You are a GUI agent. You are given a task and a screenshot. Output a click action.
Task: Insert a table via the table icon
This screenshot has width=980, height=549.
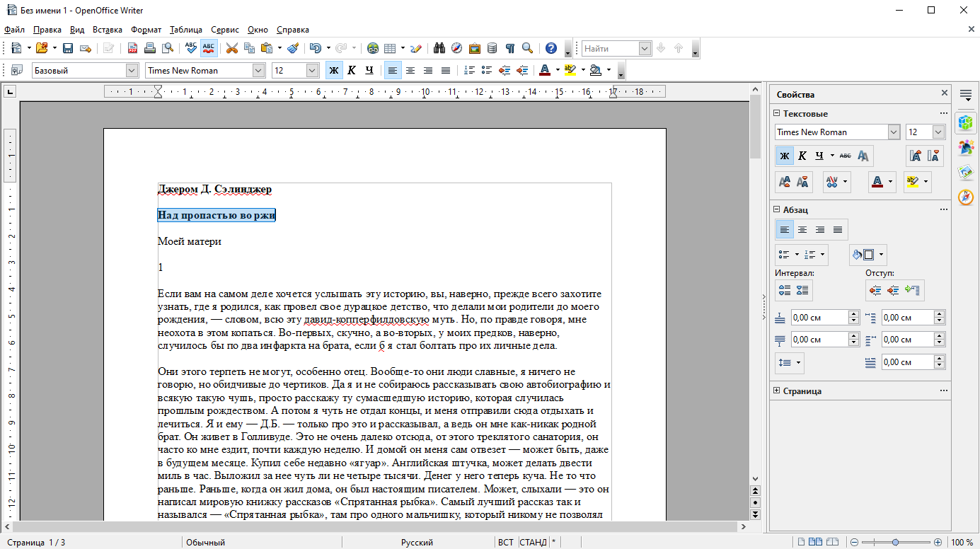coord(390,48)
